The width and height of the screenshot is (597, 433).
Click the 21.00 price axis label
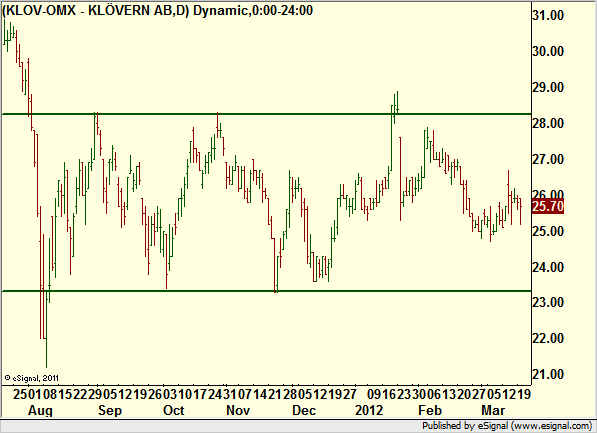(x=548, y=374)
